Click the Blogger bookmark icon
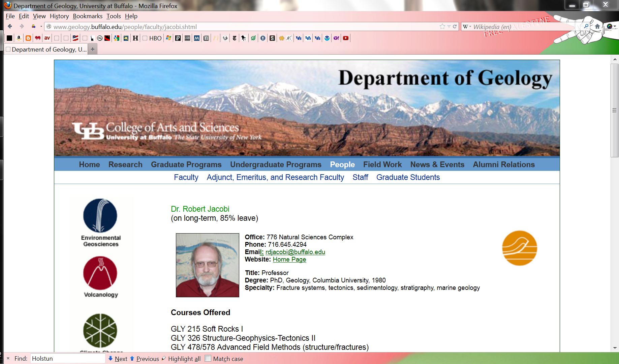This screenshot has width=619, height=364. pos(28,38)
